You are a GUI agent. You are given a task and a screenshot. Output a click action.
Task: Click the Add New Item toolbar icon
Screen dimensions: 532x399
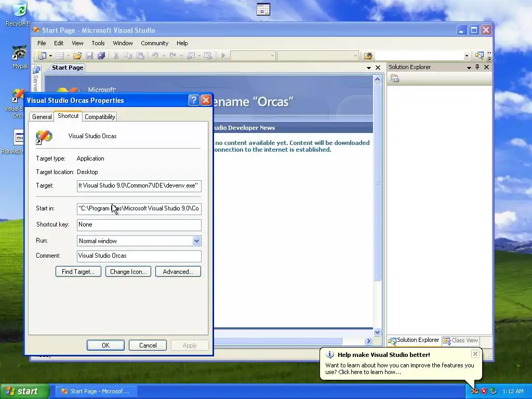click(x=60, y=56)
